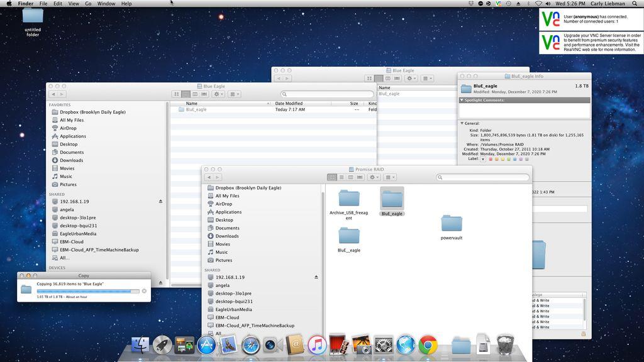Launch Google Chrome from the Dock
The height and width of the screenshot is (362, 644).
click(x=428, y=345)
